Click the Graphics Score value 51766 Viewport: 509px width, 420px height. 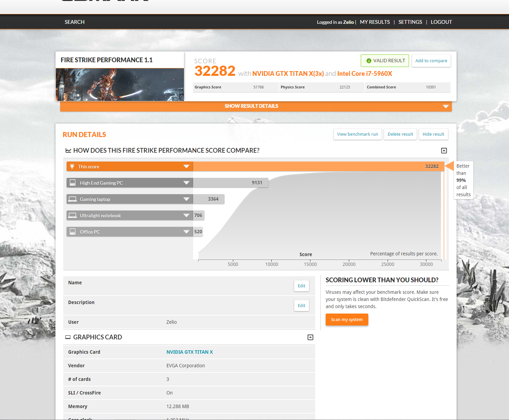click(258, 87)
